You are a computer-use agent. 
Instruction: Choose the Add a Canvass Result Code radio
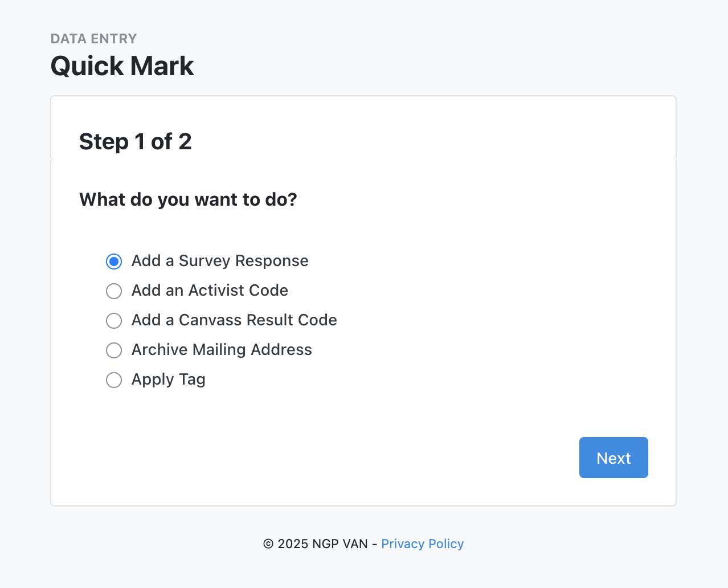[114, 321]
